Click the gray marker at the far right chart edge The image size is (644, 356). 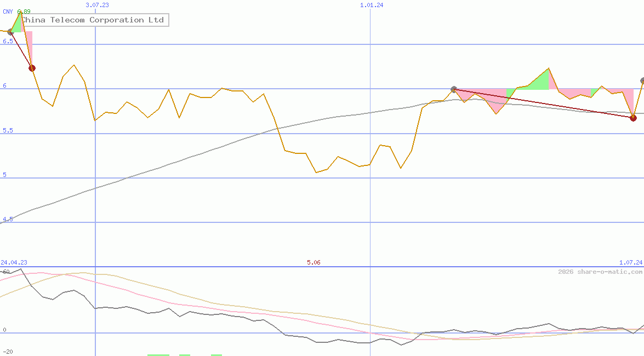[x=641, y=80]
